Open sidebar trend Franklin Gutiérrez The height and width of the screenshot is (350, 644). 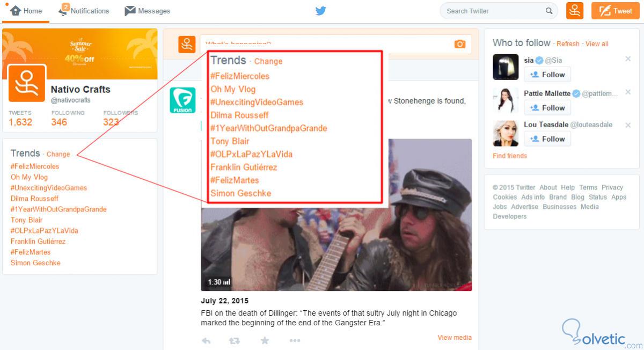[38, 242]
